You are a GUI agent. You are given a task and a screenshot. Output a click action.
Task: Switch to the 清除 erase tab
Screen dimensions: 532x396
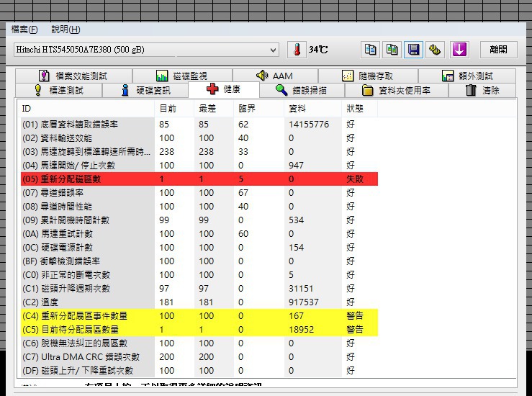point(482,90)
